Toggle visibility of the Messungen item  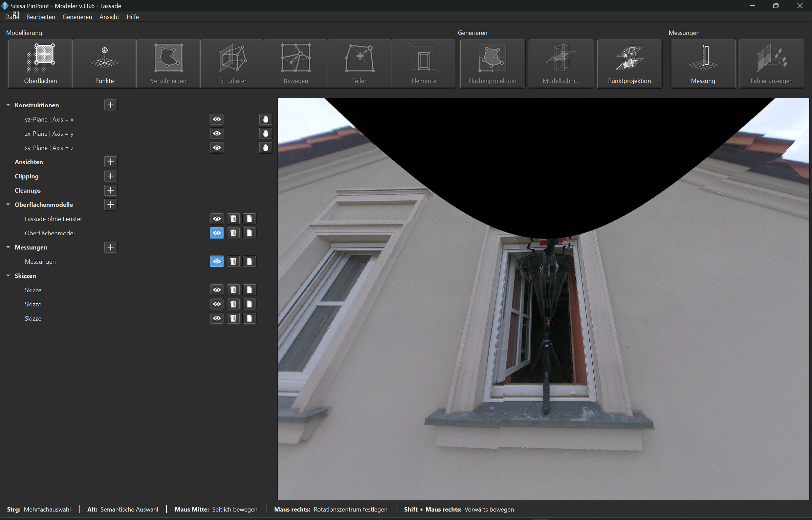217,261
